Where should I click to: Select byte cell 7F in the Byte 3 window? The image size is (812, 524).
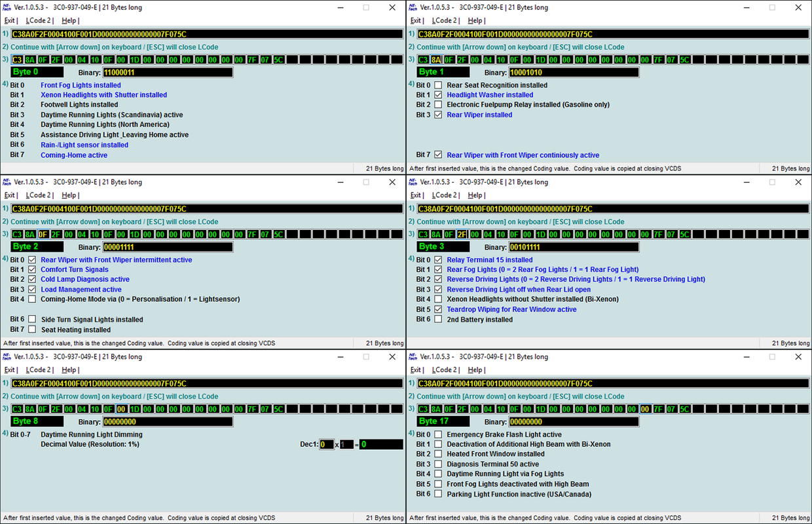coord(658,234)
